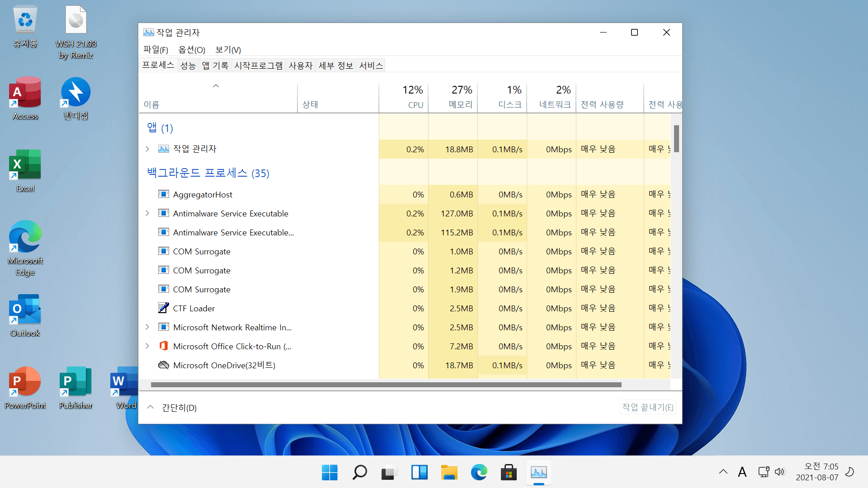Open the 보기(V) menu
Screen dimensions: 868x488
coord(228,50)
